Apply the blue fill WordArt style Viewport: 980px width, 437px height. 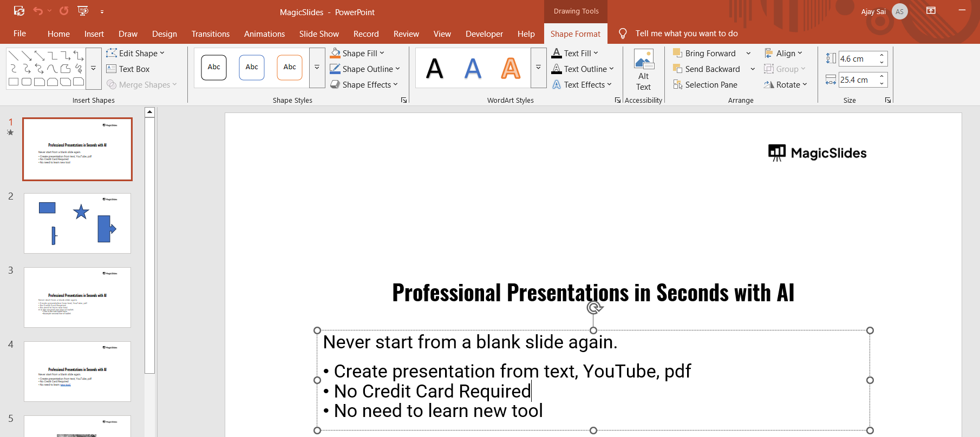click(473, 68)
